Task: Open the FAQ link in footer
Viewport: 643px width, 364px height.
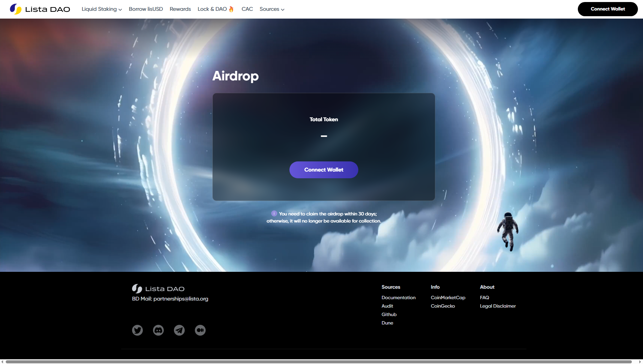Action: click(485, 297)
